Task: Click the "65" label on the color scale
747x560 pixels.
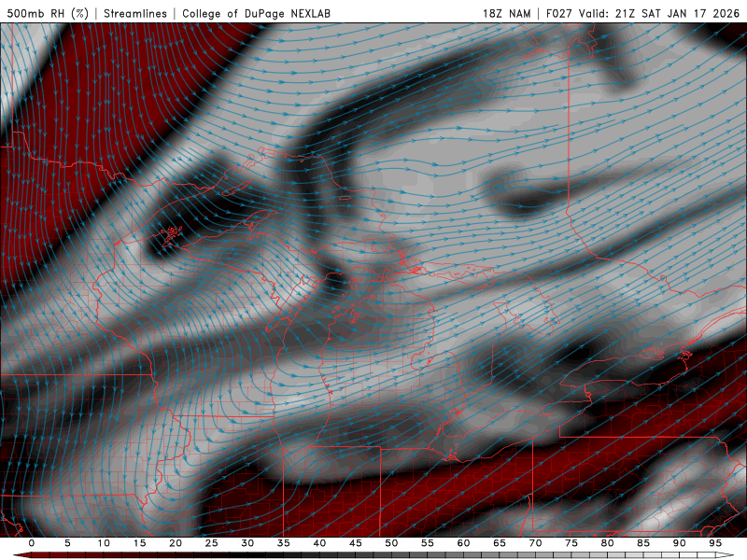Action: (x=500, y=543)
